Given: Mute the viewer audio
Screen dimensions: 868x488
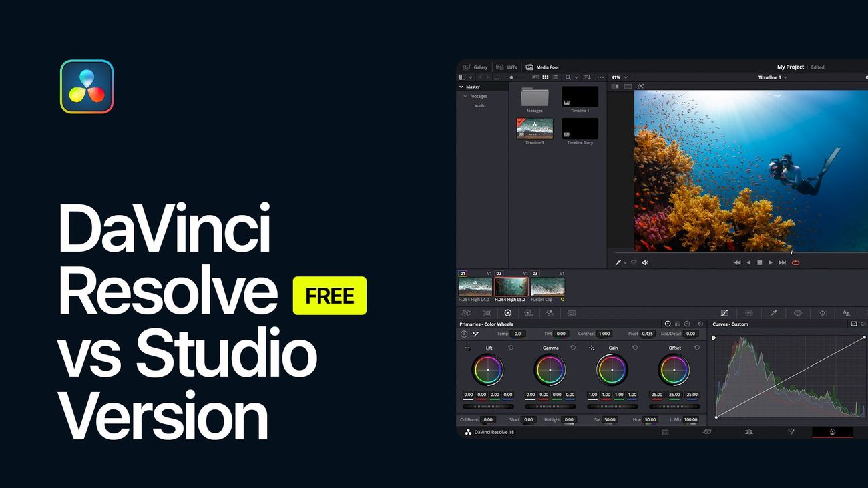Looking at the screenshot, I should [645, 262].
